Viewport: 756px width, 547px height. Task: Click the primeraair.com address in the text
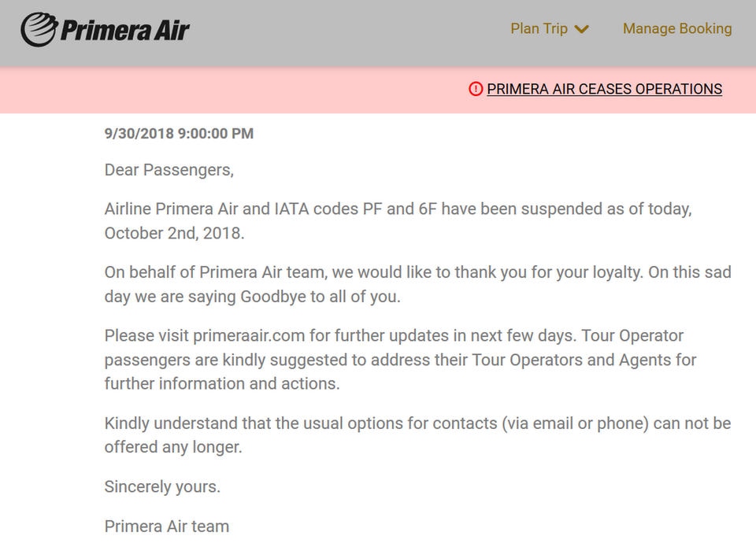tap(249, 336)
